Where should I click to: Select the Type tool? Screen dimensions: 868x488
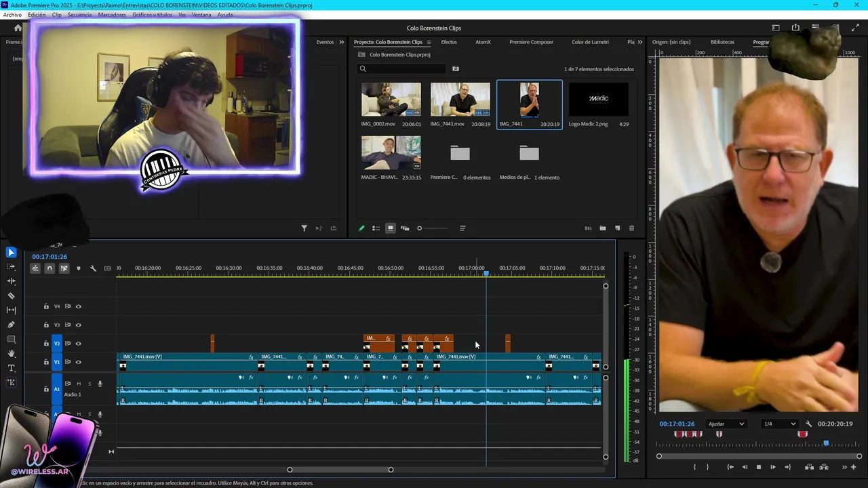point(11,368)
